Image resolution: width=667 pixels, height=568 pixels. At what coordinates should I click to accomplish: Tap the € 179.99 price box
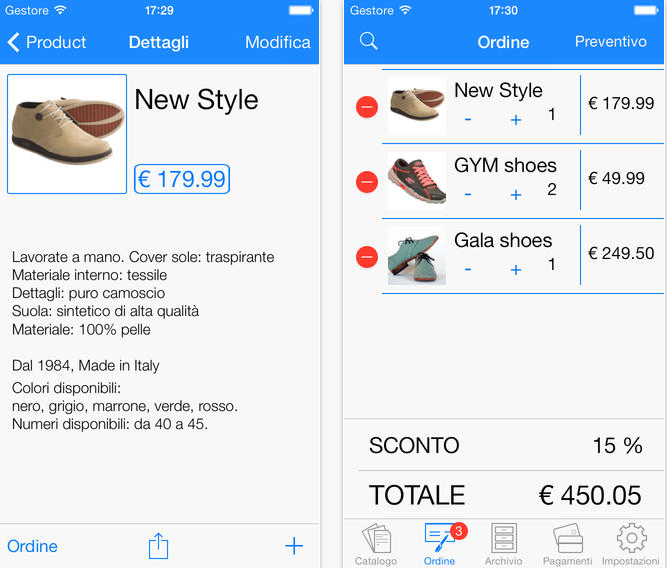(x=182, y=179)
